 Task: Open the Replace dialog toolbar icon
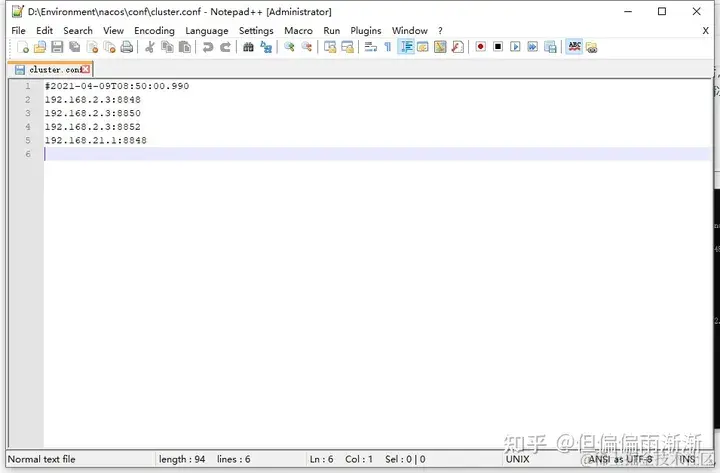[266, 47]
